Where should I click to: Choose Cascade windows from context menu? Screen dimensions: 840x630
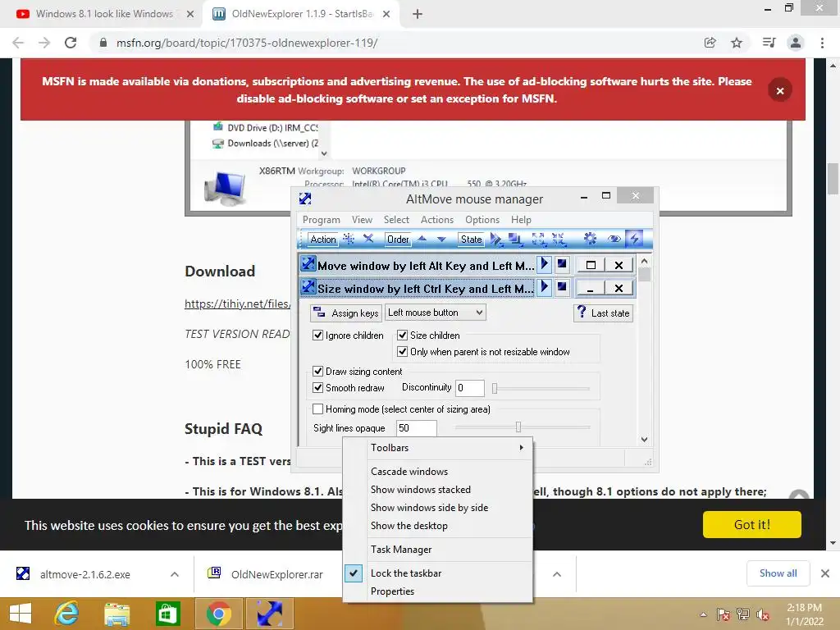pos(438,472)
